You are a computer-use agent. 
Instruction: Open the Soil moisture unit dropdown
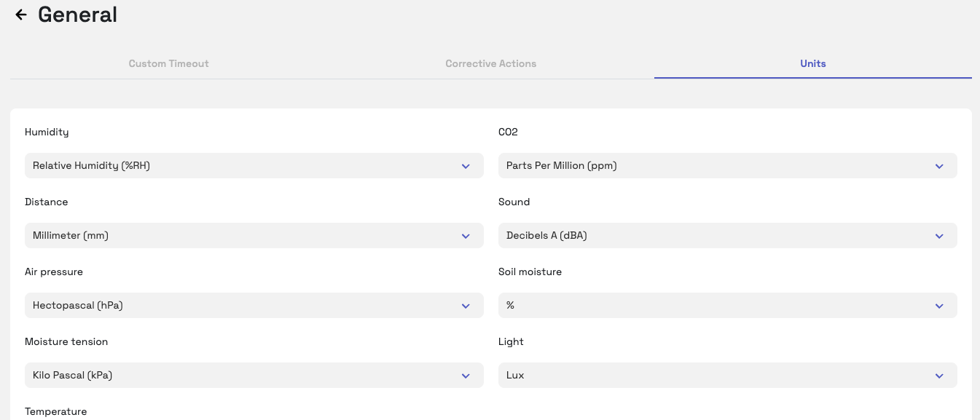click(727, 306)
